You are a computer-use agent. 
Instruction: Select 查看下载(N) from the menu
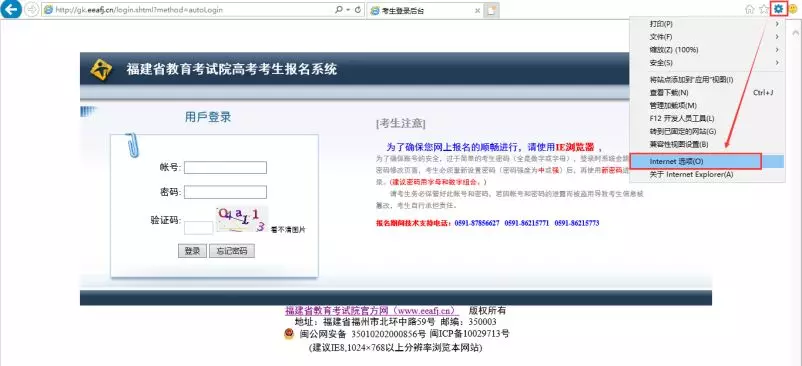point(706,93)
